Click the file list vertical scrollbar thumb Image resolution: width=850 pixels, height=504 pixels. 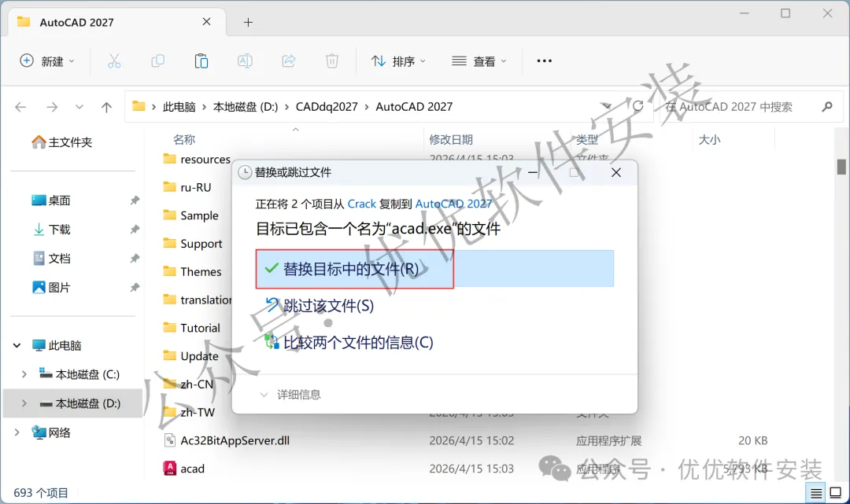841,167
